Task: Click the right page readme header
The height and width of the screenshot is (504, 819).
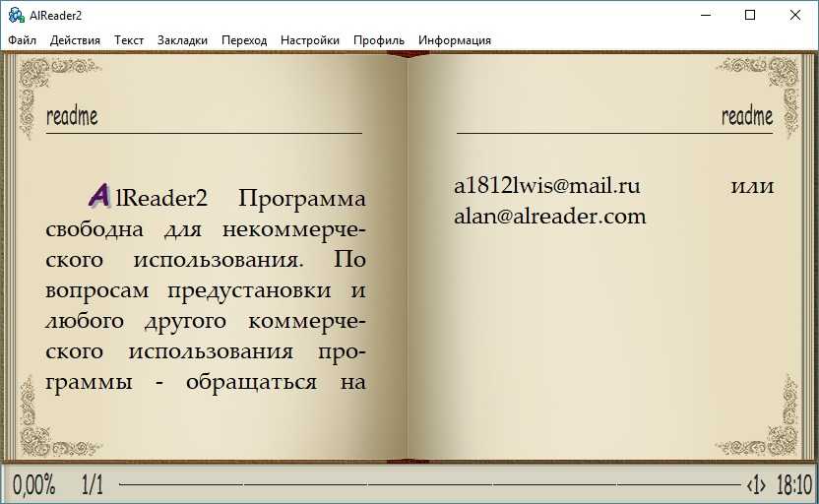Action: 747,115
